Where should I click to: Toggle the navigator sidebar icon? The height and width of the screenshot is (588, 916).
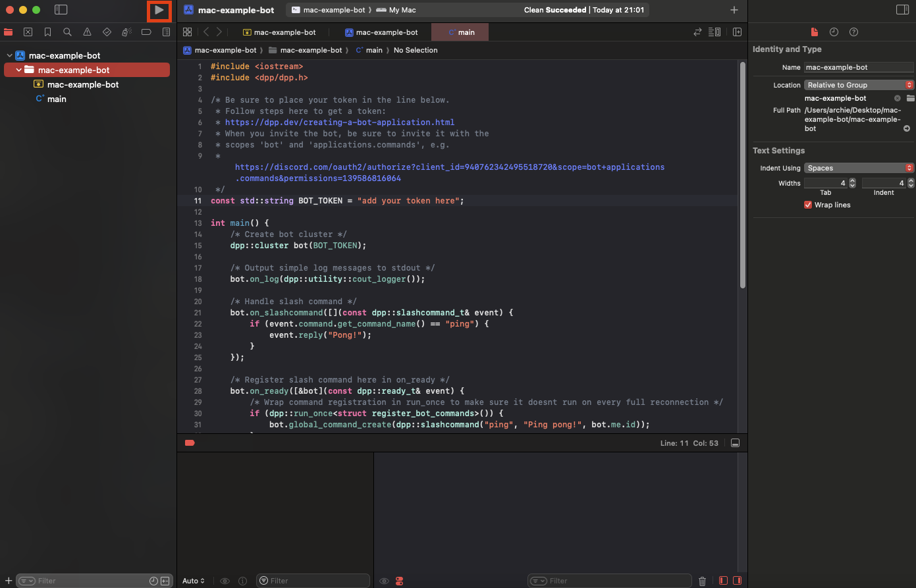(61, 10)
